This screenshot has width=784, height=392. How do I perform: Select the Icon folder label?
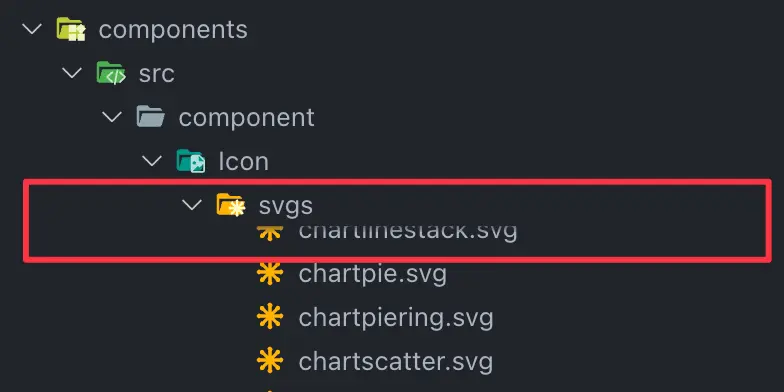[244, 162]
